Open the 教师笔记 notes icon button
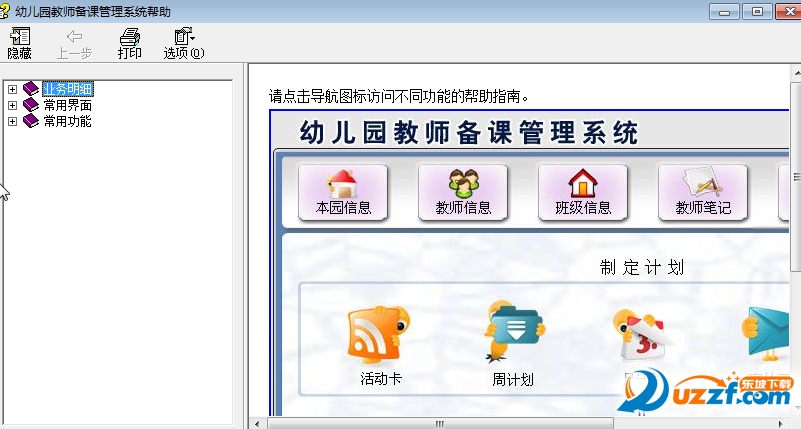This screenshot has height=429, width=801. click(x=703, y=193)
